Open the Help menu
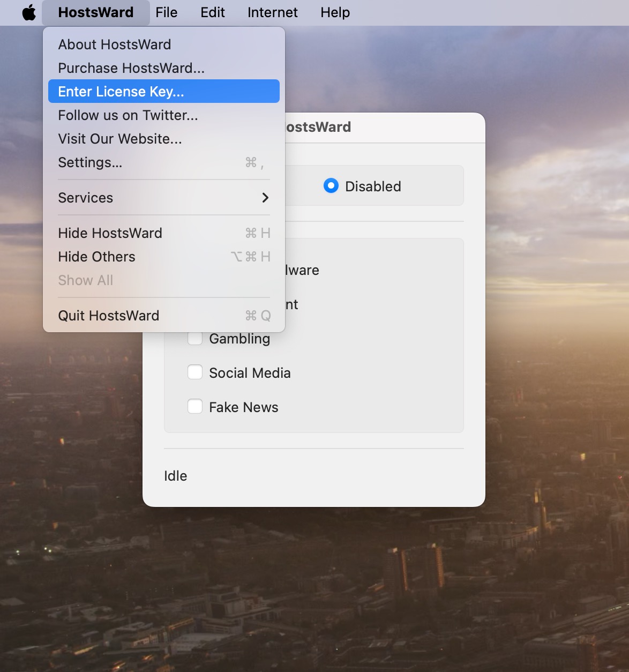The image size is (629, 672). [335, 12]
